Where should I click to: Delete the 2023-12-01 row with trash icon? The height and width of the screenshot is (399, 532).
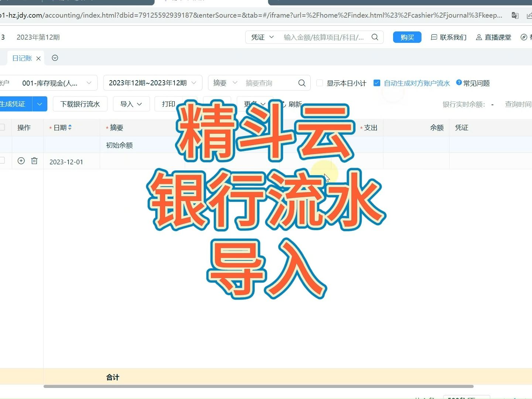coord(34,161)
